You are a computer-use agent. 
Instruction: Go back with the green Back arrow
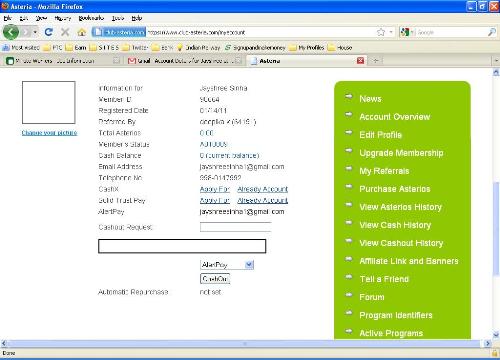pos(11,32)
